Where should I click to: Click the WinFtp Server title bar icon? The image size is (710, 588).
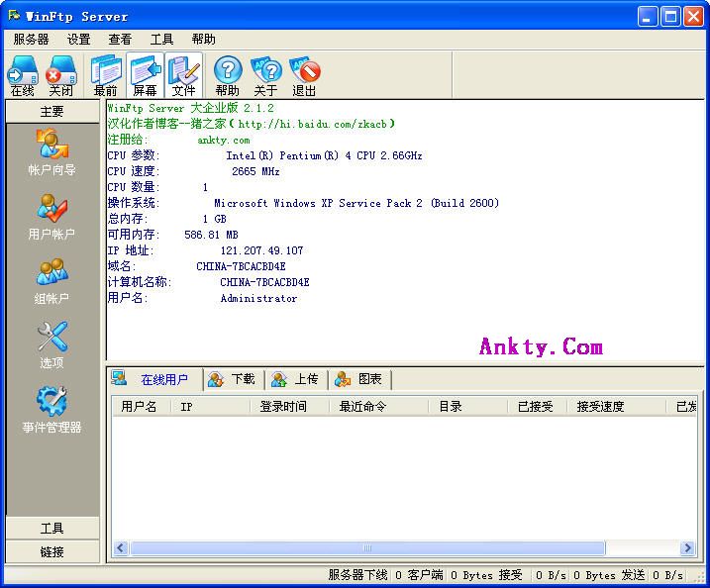(x=14, y=16)
